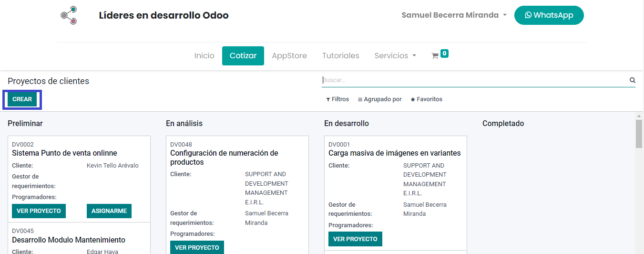View project DV0048 via VER PROYECTO

point(197,247)
